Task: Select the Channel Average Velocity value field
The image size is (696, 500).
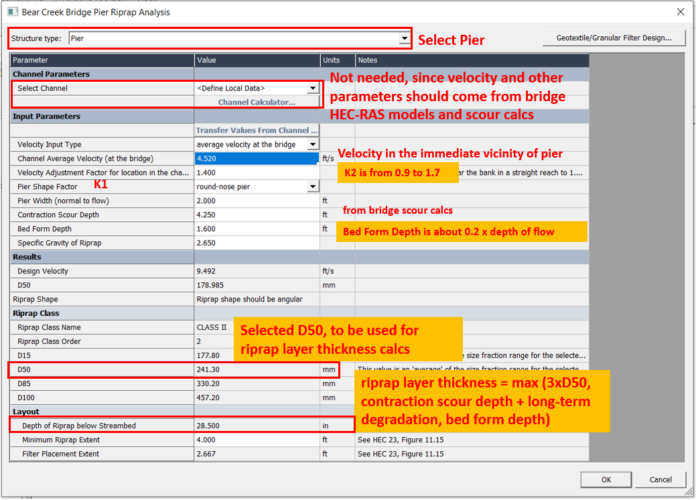Action: click(256, 159)
